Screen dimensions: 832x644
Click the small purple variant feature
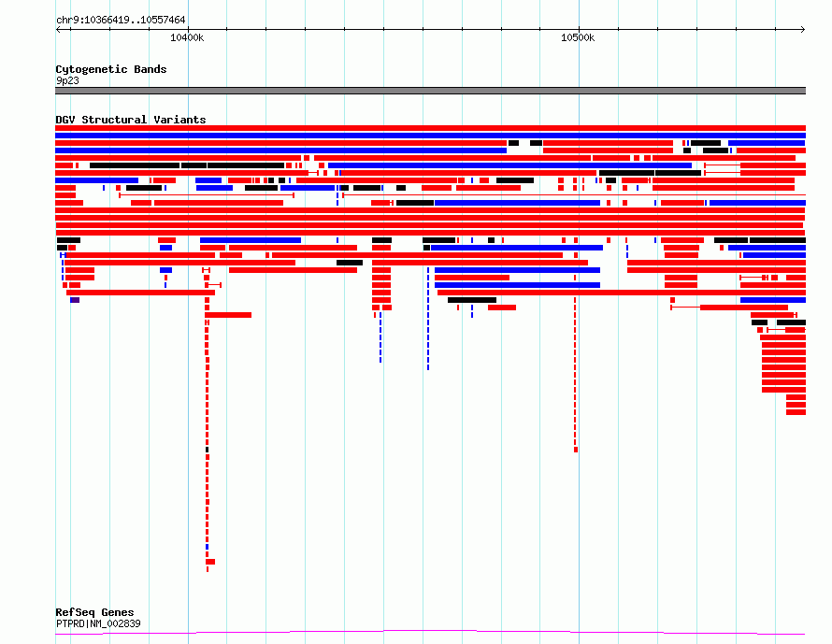(75, 300)
